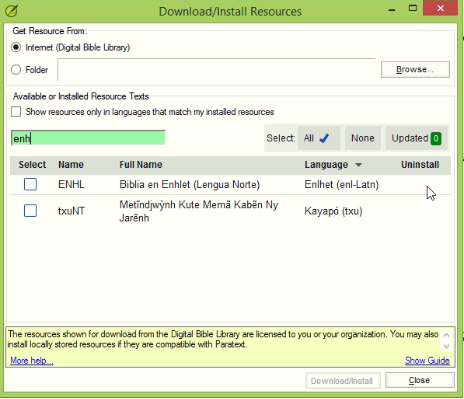Toggle the Language column sort arrow
The height and width of the screenshot is (399, 464).
tap(358, 165)
